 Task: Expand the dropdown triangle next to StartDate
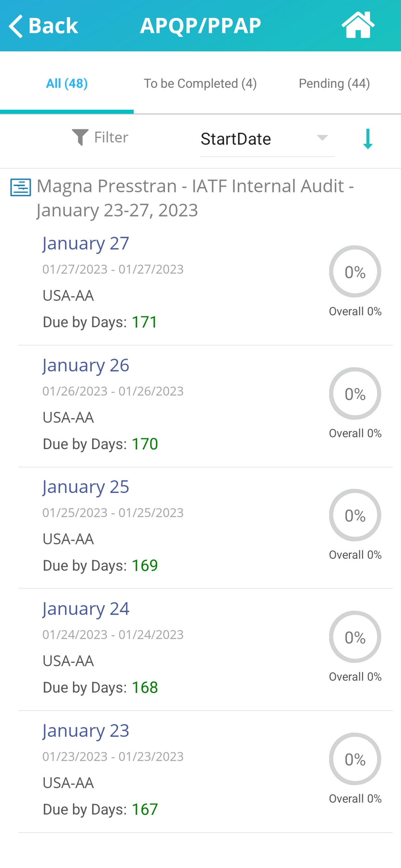click(322, 138)
